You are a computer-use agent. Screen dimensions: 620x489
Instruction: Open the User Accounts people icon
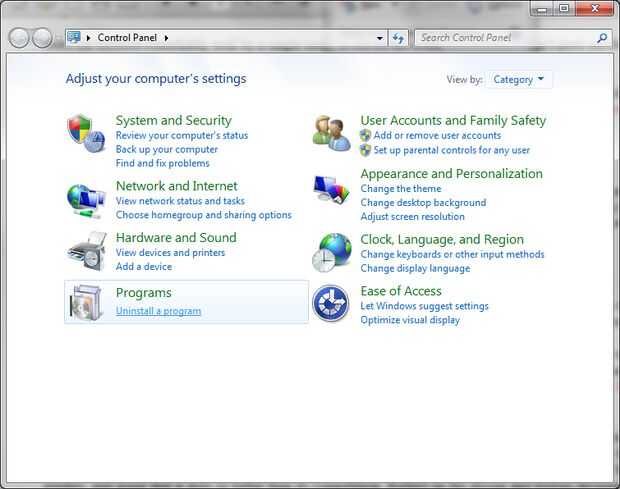331,133
